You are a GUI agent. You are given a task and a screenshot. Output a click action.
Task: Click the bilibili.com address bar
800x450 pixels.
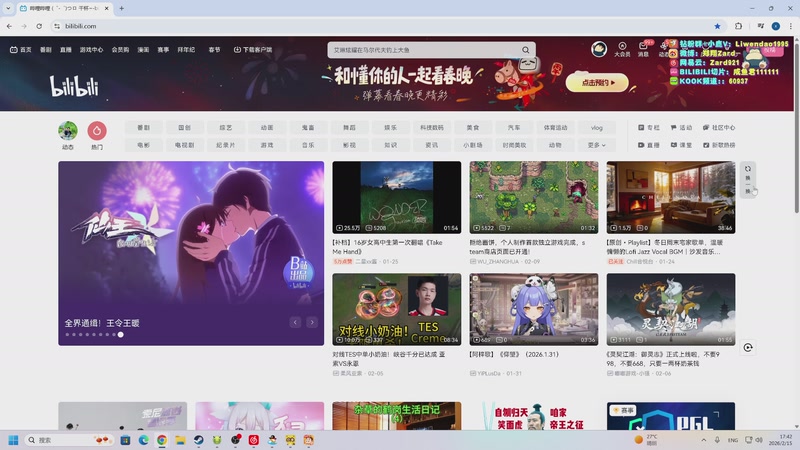(x=383, y=26)
